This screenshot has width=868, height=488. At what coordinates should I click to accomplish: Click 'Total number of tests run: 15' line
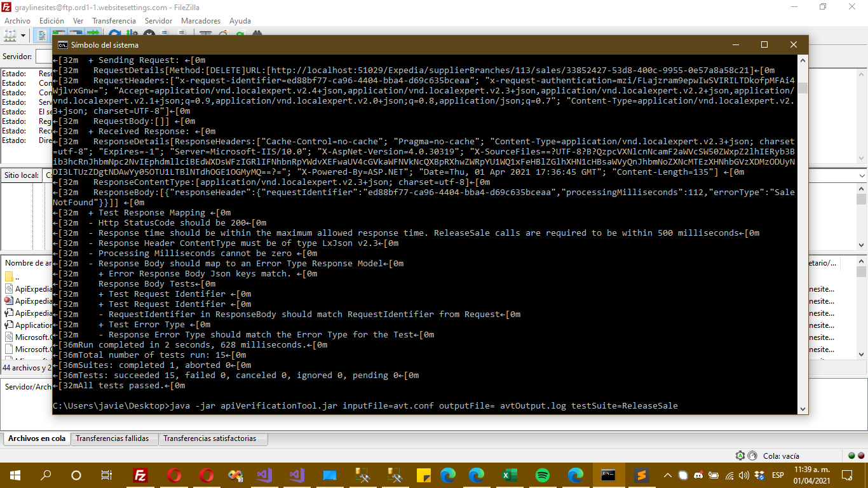tap(149, 355)
